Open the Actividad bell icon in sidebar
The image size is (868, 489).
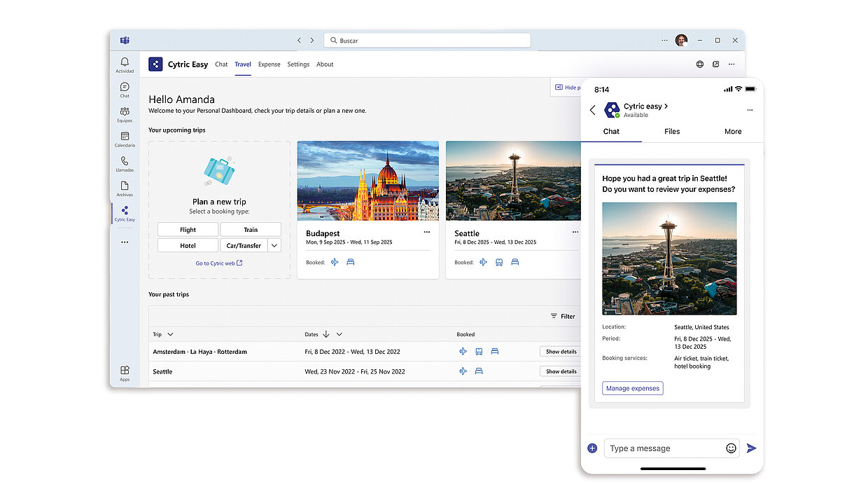125,63
